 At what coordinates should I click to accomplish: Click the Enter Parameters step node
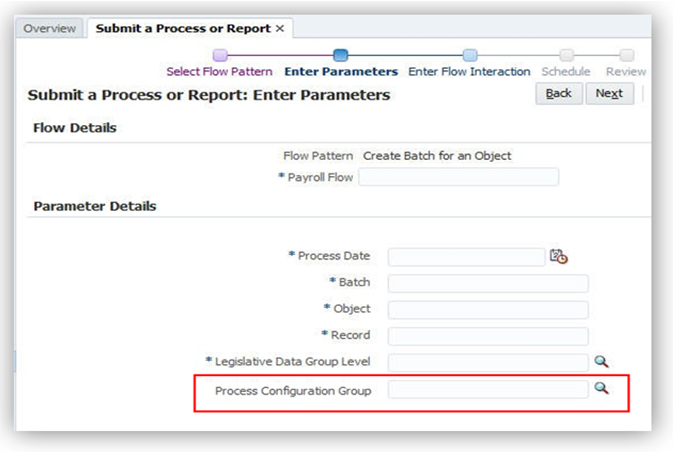(340, 56)
